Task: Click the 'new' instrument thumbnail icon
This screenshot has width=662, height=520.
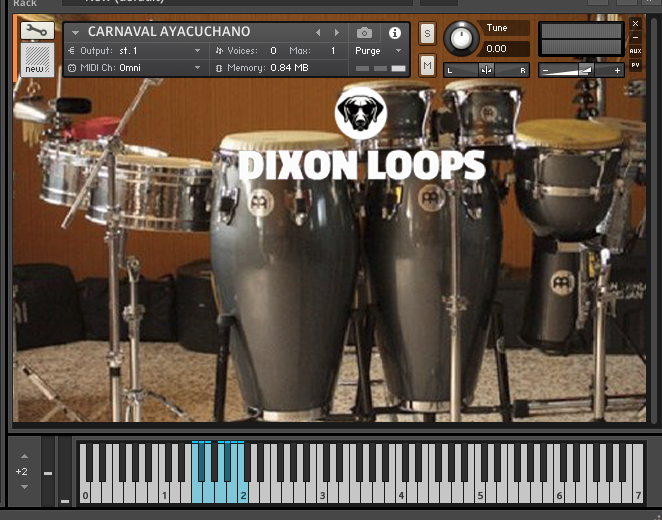Action: click(x=35, y=60)
